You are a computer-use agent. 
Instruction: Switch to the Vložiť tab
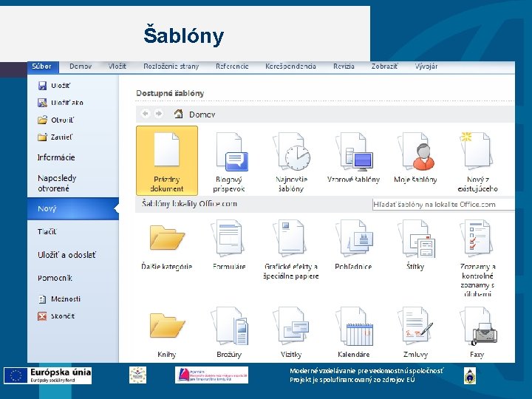pyautogui.click(x=117, y=66)
